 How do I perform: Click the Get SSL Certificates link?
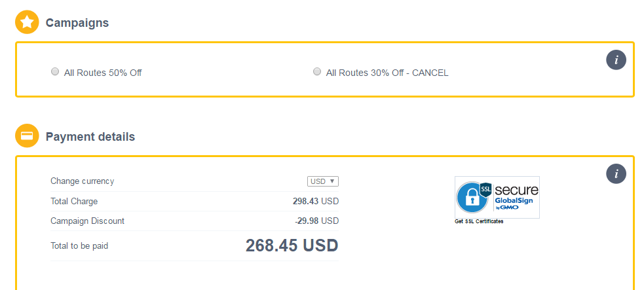(x=479, y=221)
